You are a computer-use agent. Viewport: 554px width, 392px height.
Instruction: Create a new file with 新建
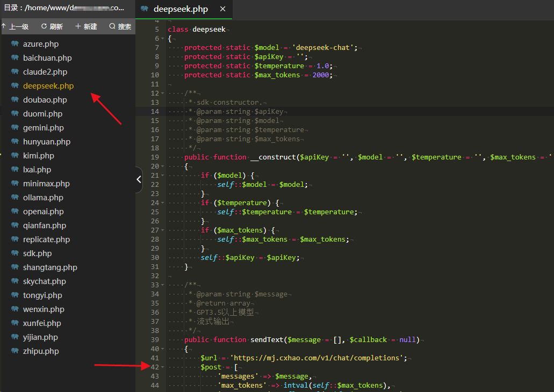coord(86,26)
